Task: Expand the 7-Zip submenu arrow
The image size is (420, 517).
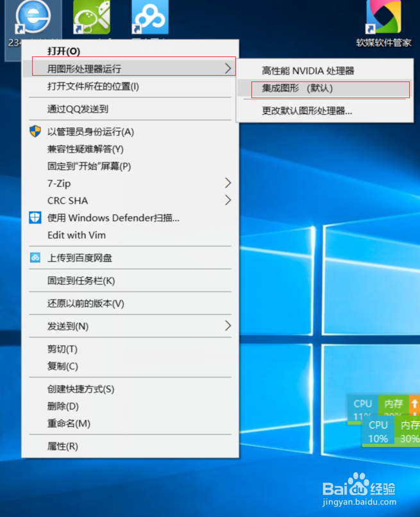Action: click(228, 183)
